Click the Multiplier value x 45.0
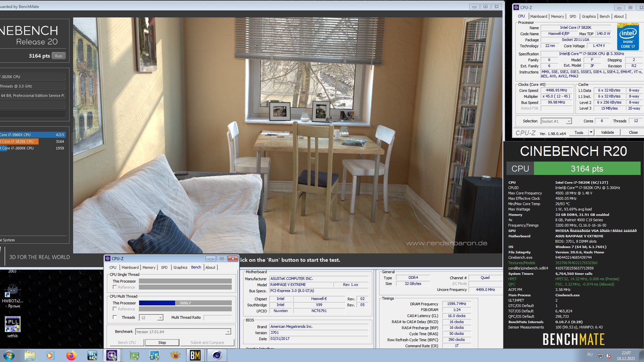 [556, 96]
